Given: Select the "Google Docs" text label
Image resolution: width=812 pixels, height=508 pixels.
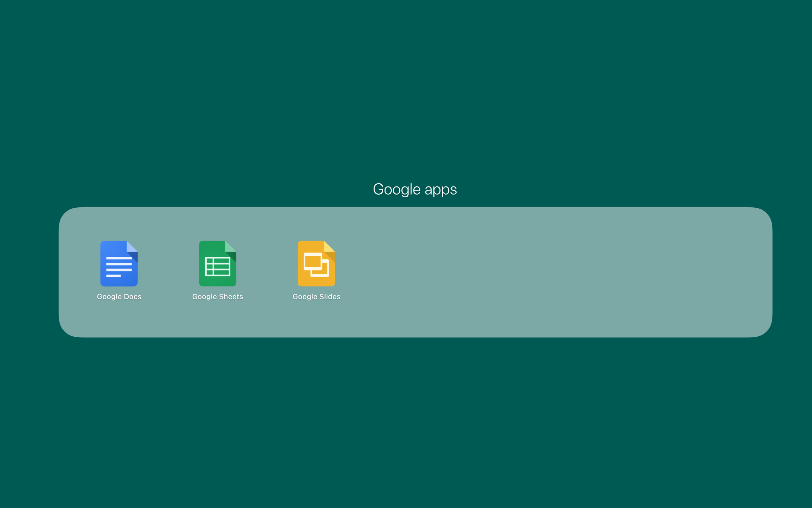Looking at the screenshot, I should click(x=119, y=297).
